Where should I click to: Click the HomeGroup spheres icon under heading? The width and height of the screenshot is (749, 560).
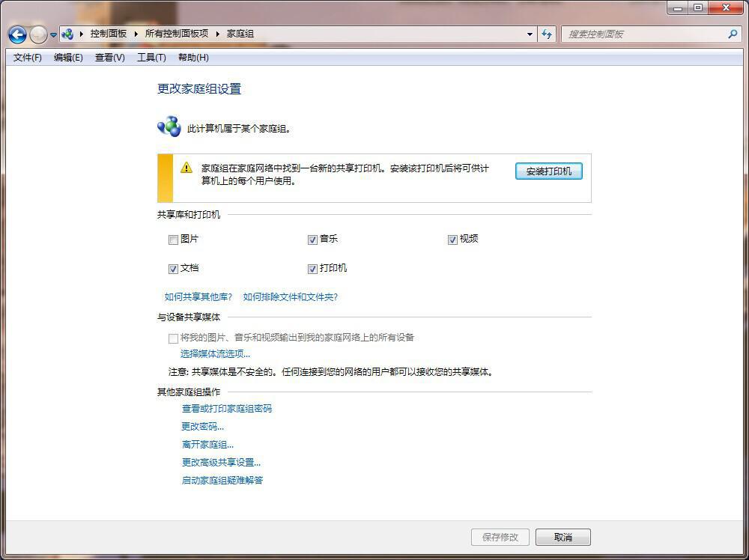169,127
